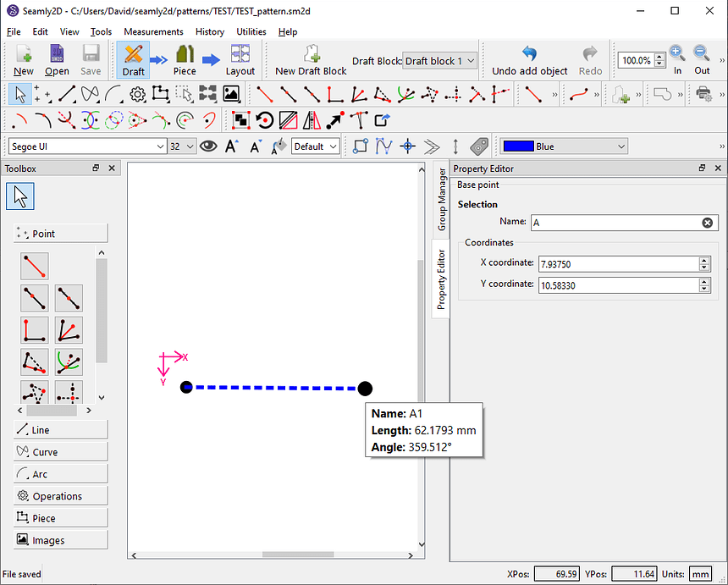
Task: Open the Blue color dropdown
Action: tap(564, 146)
